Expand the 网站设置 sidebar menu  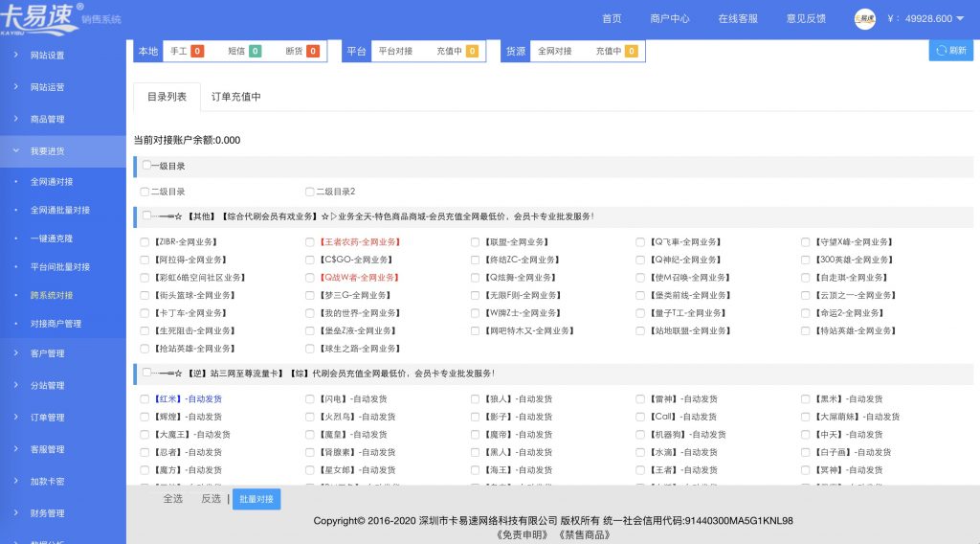click(62, 55)
